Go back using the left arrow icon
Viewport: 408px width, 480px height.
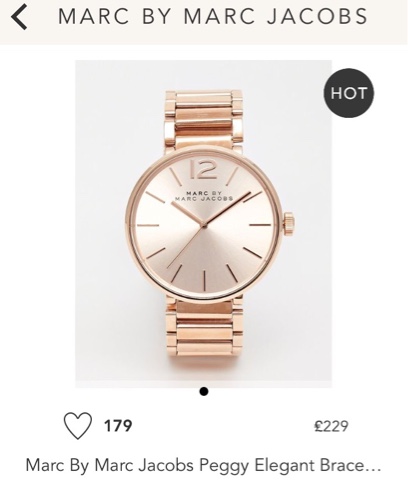tap(19, 16)
